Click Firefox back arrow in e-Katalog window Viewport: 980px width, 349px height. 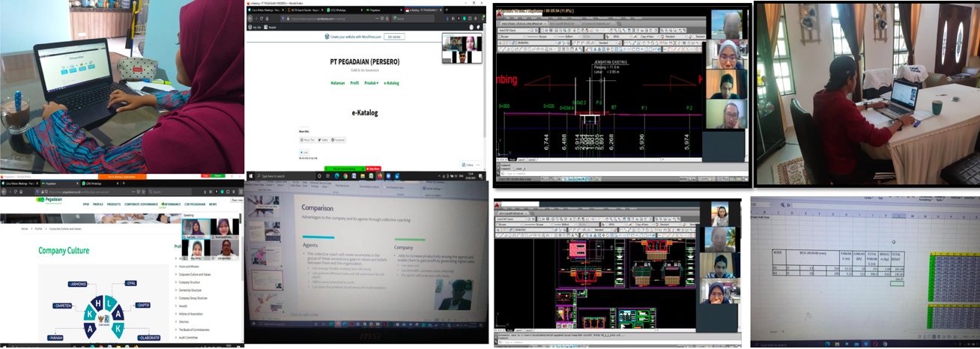250,18
